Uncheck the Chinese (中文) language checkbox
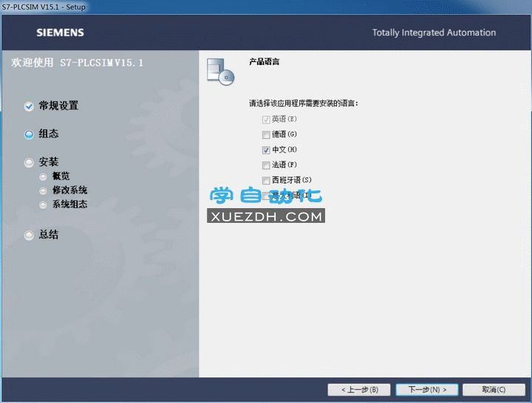This screenshot has width=532, height=403. pos(266,150)
